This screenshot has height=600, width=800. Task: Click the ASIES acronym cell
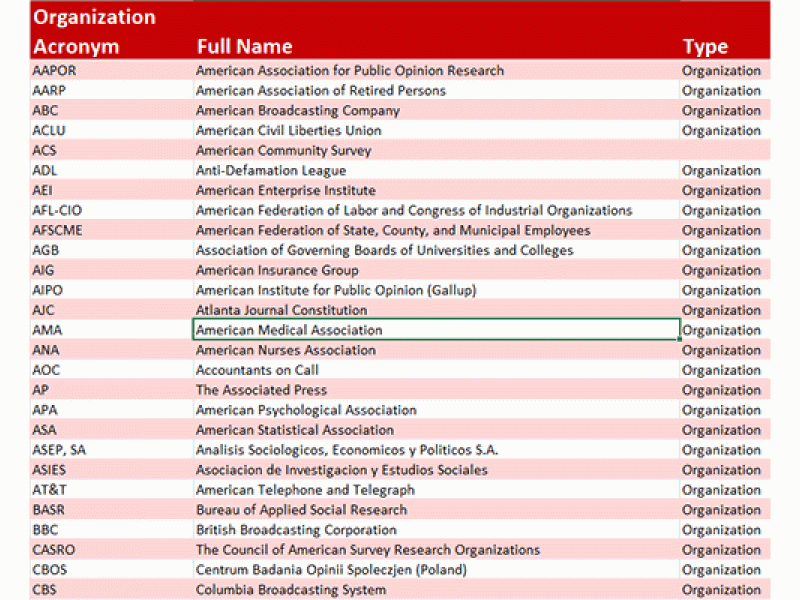point(111,469)
